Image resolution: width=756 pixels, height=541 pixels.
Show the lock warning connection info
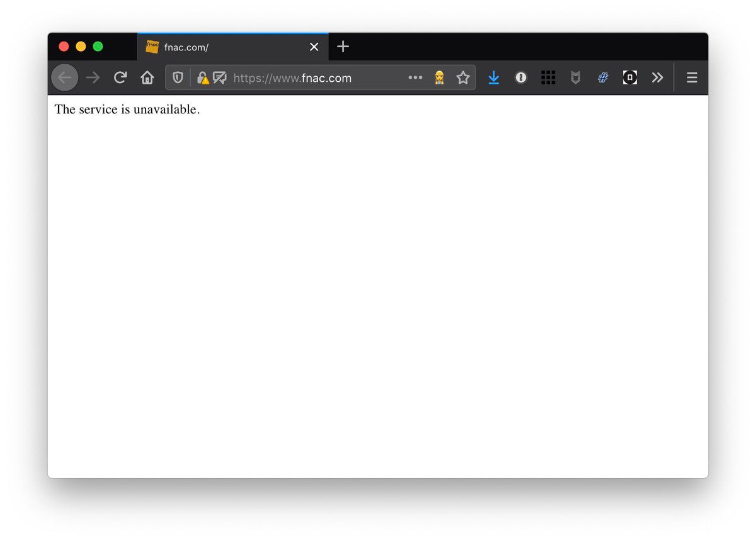point(203,78)
